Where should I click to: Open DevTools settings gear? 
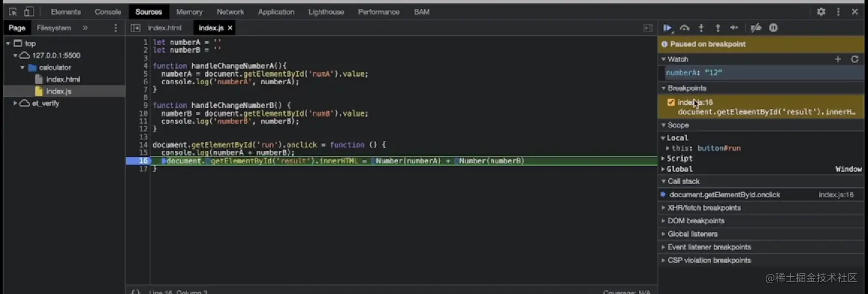pyautogui.click(x=821, y=11)
